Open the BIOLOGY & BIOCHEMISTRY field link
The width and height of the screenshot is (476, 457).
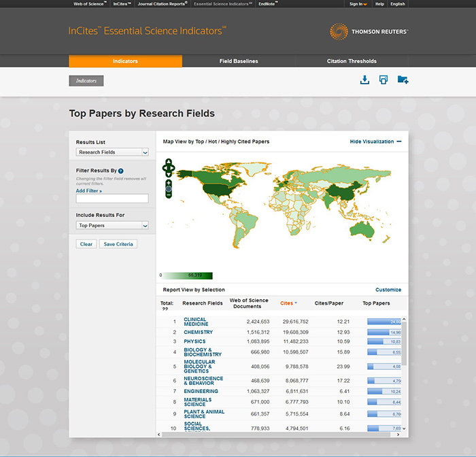[x=203, y=352]
